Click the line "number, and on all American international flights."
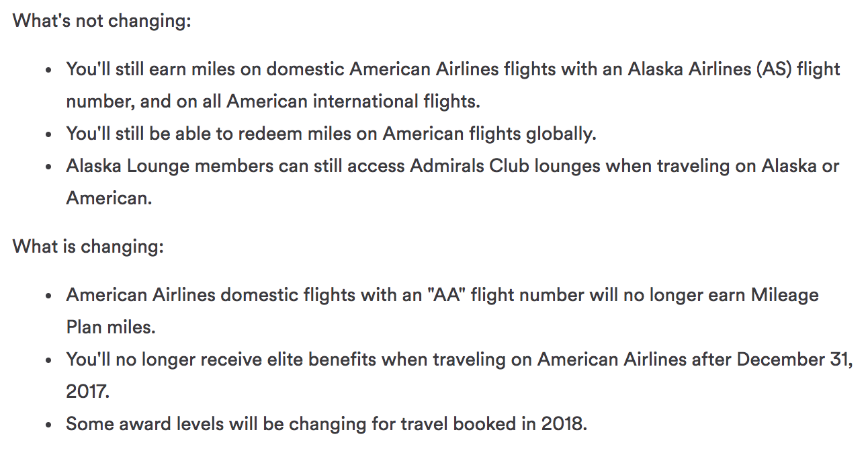868x453 pixels. (x=273, y=101)
